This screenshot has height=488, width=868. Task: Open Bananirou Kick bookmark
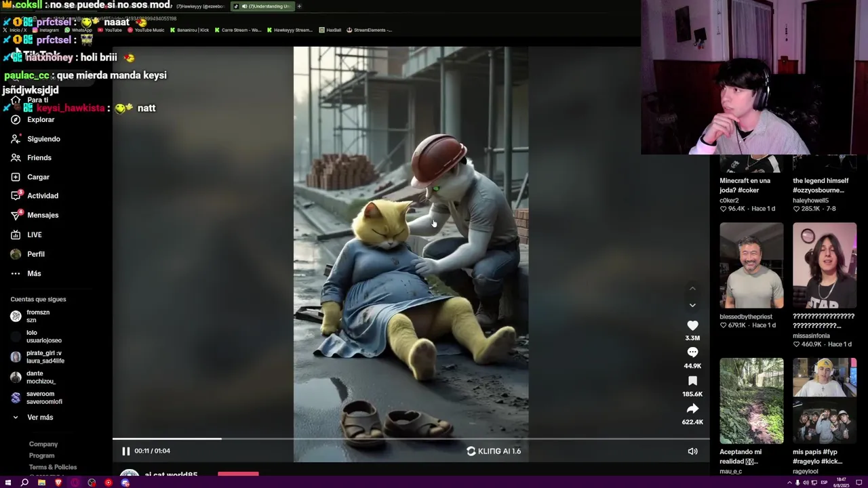(190, 30)
